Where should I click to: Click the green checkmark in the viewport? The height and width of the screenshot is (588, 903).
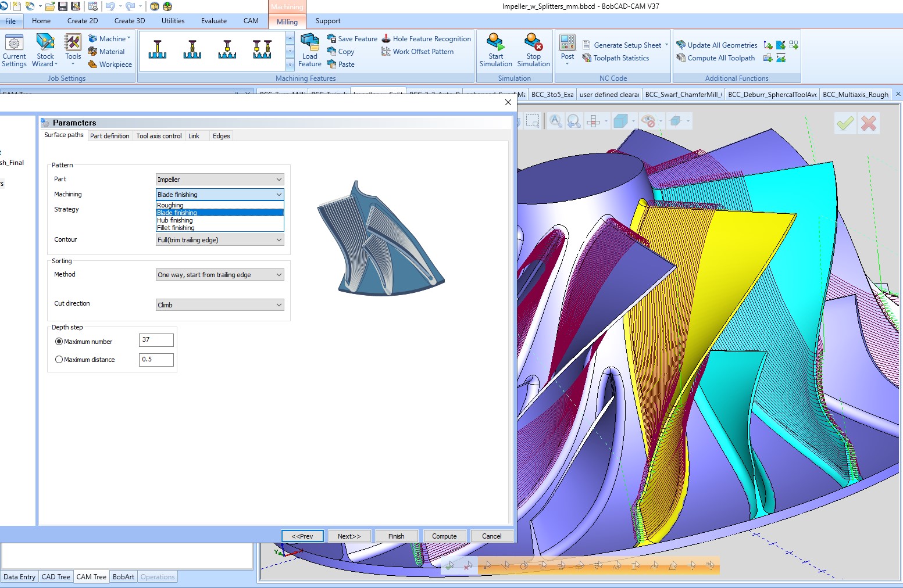click(845, 123)
